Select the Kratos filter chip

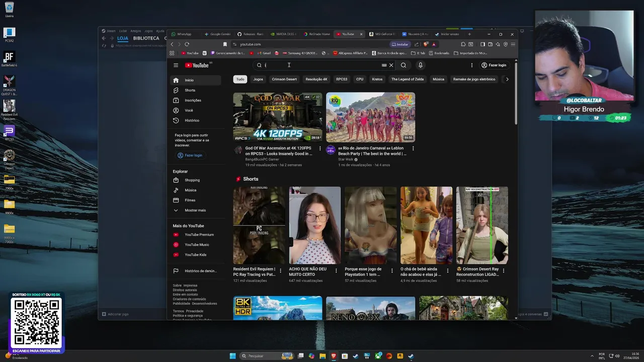(377, 79)
